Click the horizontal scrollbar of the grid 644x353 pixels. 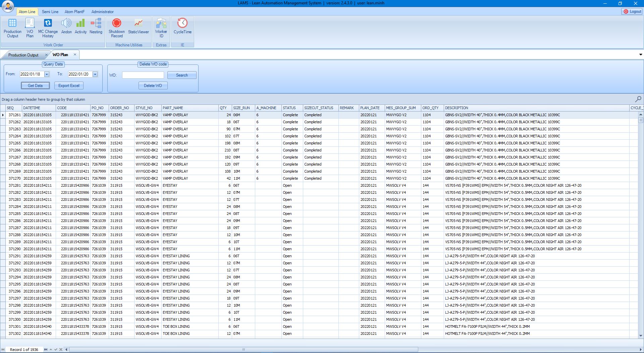pyautogui.click(x=244, y=349)
